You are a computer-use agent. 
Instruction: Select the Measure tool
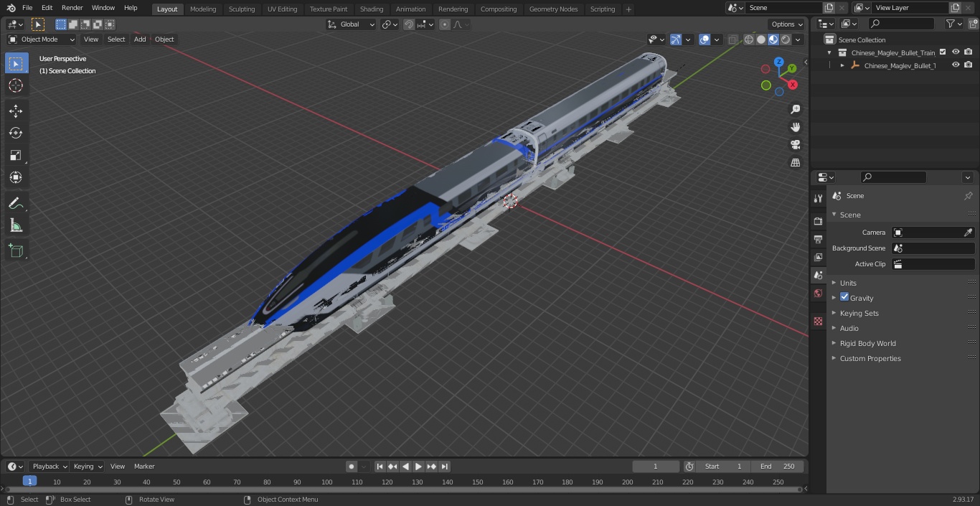pos(16,225)
